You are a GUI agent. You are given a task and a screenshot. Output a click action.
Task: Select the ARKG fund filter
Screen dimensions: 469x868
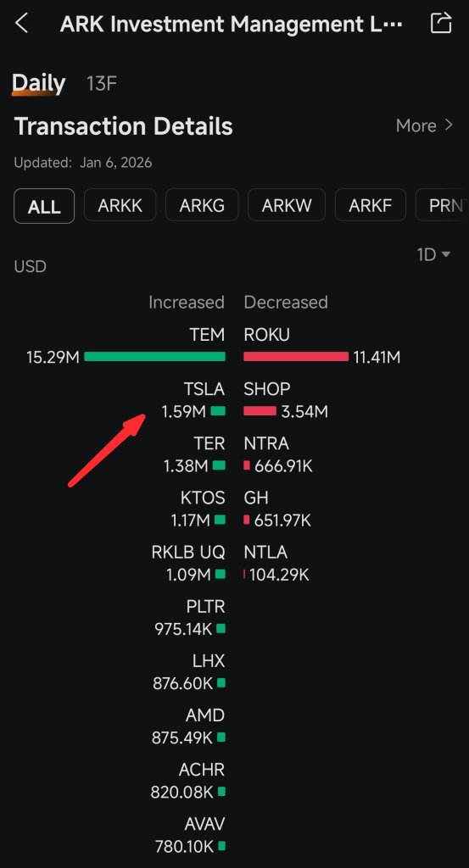(202, 206)
